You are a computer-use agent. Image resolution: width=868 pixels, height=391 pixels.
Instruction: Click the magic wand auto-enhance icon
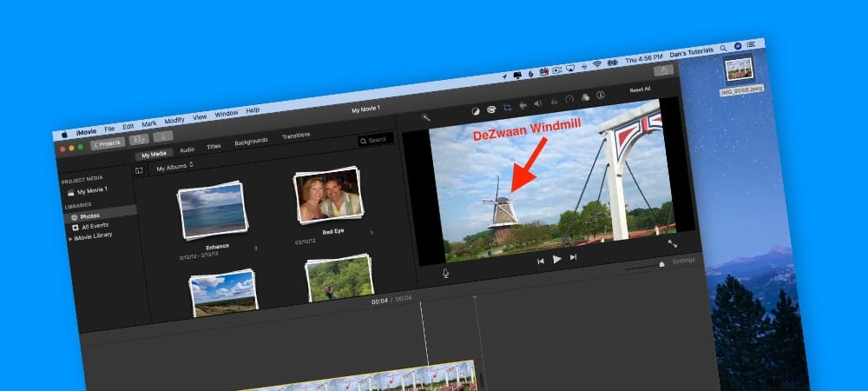tap(425, 117)
